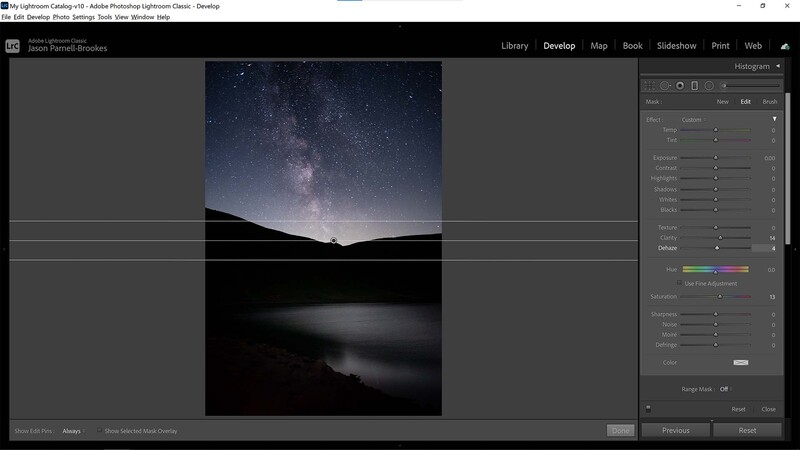This screenshot has height=450, width=800.
Task: Open the Develop menu
Action: pos(38,17)
